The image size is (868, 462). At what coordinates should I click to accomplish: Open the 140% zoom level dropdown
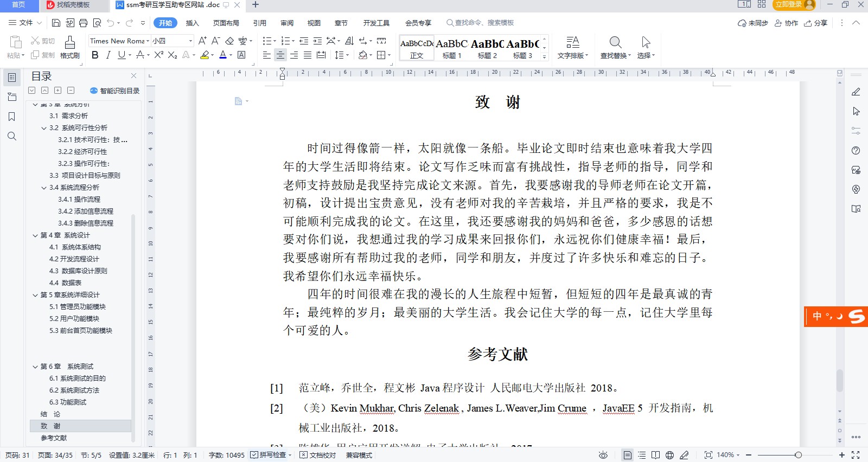(x=728, y=455)
